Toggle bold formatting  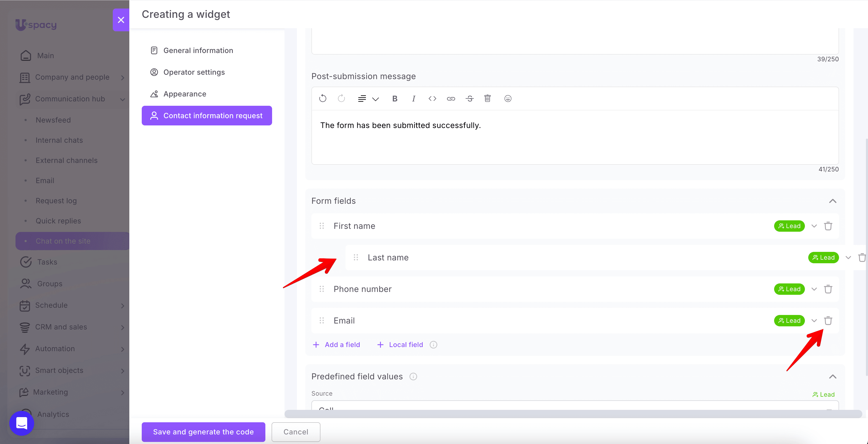coord(395,99)
